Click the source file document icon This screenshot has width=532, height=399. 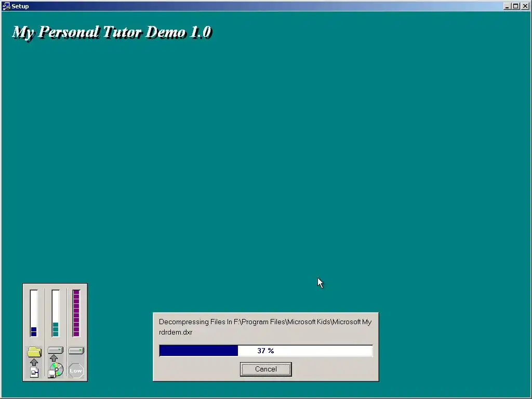point(34,372)
